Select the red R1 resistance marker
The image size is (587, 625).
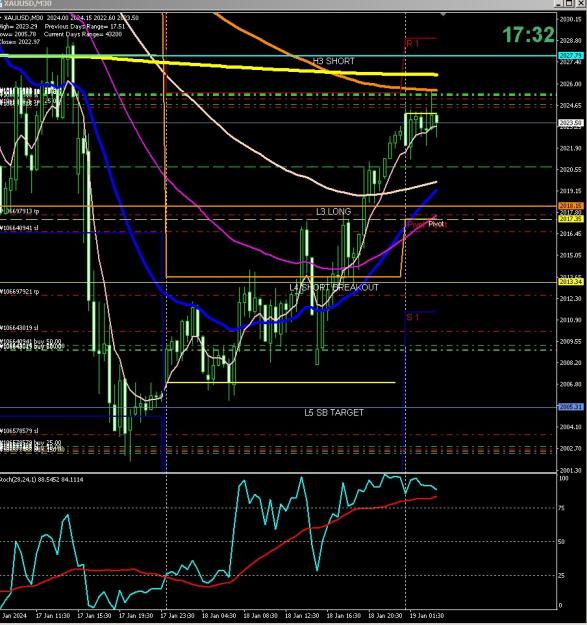pos(412,43)
